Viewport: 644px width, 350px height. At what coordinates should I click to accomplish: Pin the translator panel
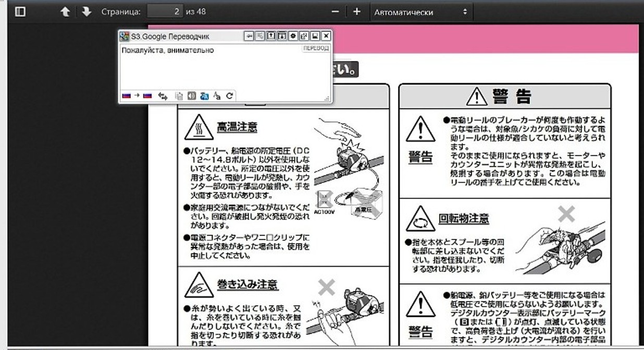click(249, 36)
